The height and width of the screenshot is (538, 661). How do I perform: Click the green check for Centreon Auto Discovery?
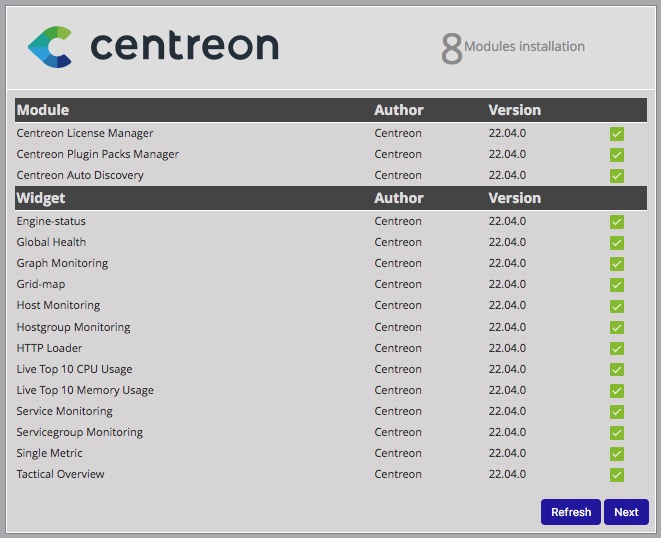click(617, 176)
